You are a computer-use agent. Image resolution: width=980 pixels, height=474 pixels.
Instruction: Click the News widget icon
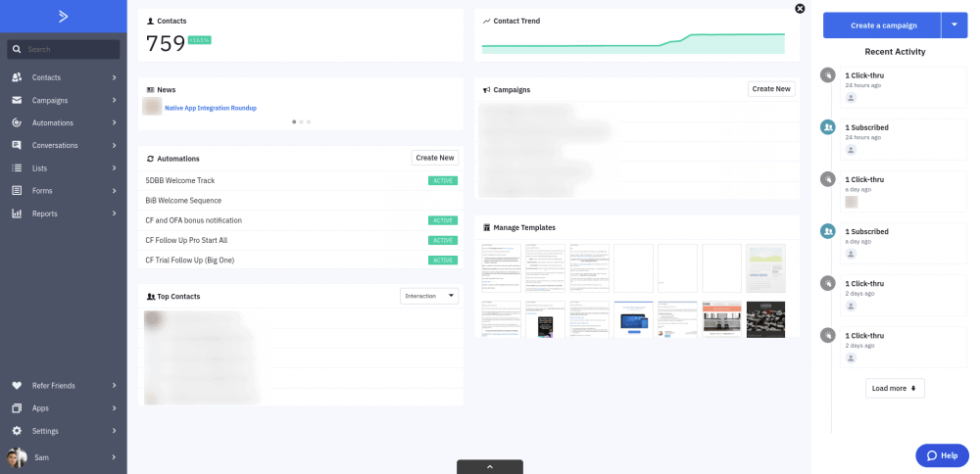tap(150, 90)
